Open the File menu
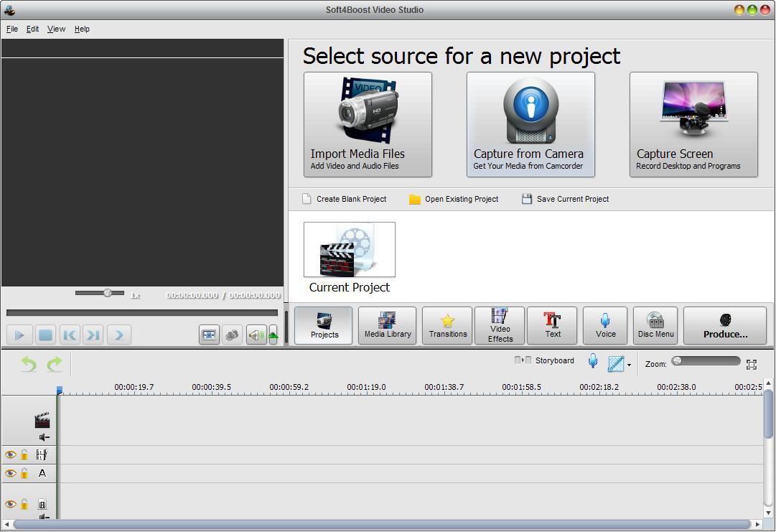776x532 pixels. pyautogui.click(x=12, y=29)
